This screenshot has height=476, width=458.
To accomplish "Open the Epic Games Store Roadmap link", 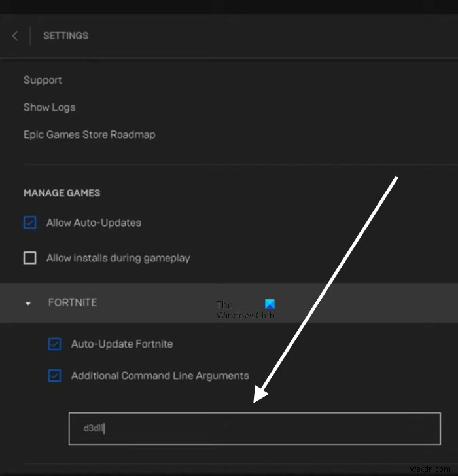I will [x=89, y=135].
